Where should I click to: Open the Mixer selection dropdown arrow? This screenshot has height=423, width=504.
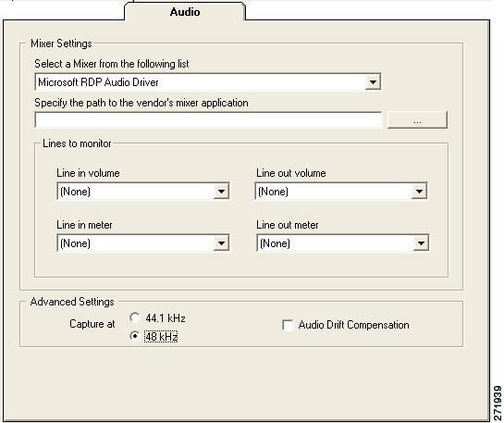(373, 82)
